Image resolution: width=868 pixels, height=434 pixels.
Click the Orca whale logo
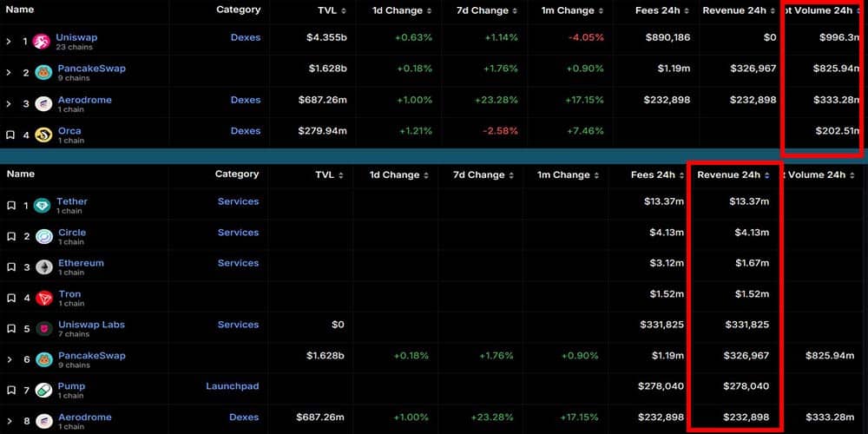43,135
